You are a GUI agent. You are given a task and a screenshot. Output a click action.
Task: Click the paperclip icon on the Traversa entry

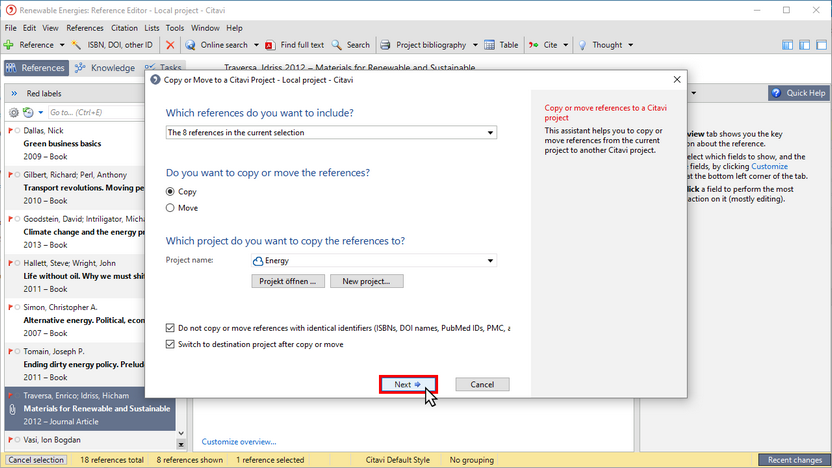pos(13,409)
